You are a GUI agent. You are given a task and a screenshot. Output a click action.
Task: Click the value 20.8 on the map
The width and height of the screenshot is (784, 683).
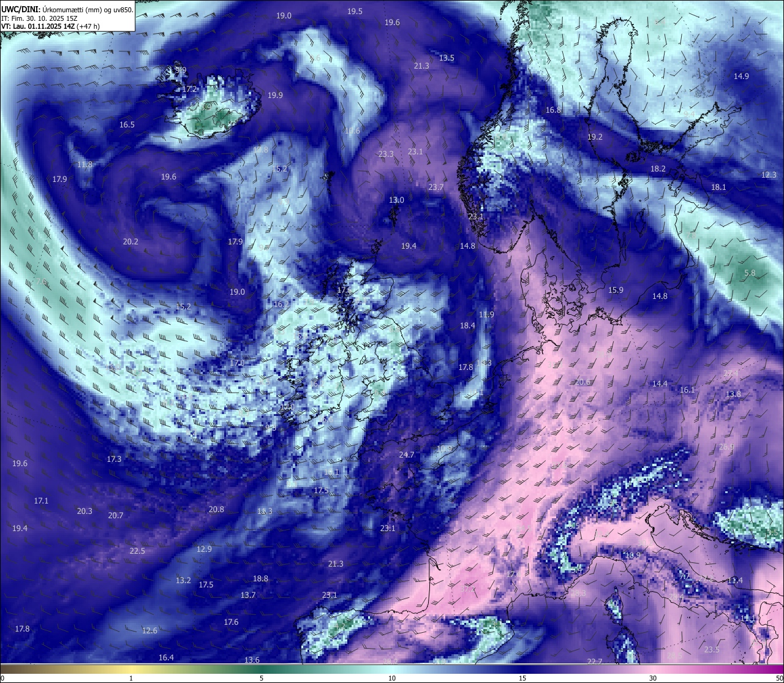click(x=216, y=509)
